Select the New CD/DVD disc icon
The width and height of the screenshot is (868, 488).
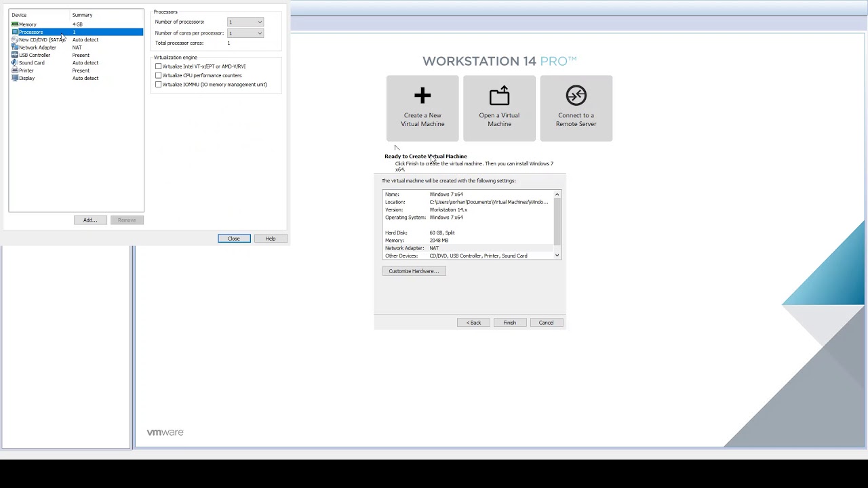pos(15,40)
